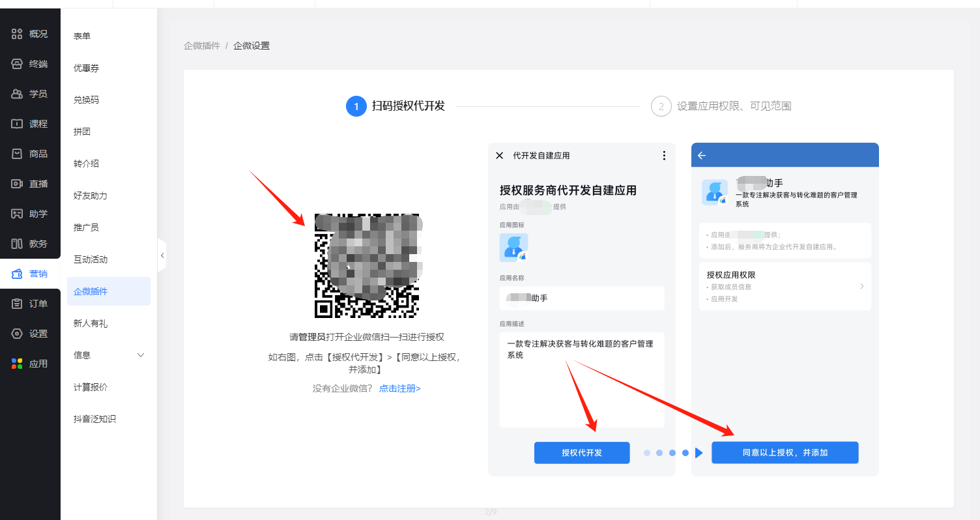Open the 订单 orders section icon
980x520 pixels.
click(x=17, y=304)
